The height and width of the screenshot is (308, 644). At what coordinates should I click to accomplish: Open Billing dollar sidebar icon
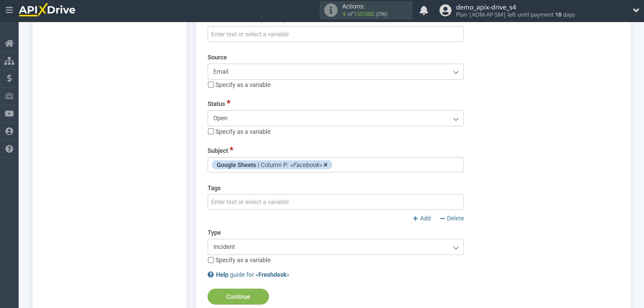pyautogui.click(x=9, y=78)
